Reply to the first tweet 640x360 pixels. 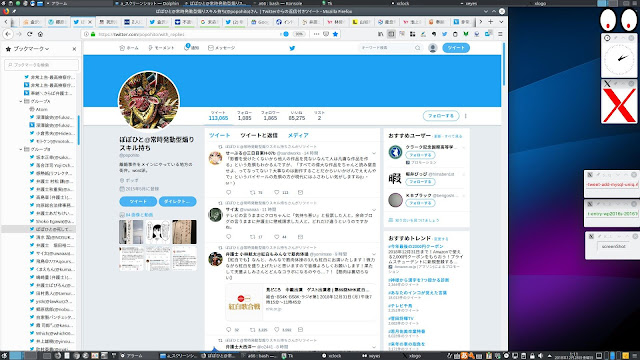pyautogui.click(x=229, y=192)
